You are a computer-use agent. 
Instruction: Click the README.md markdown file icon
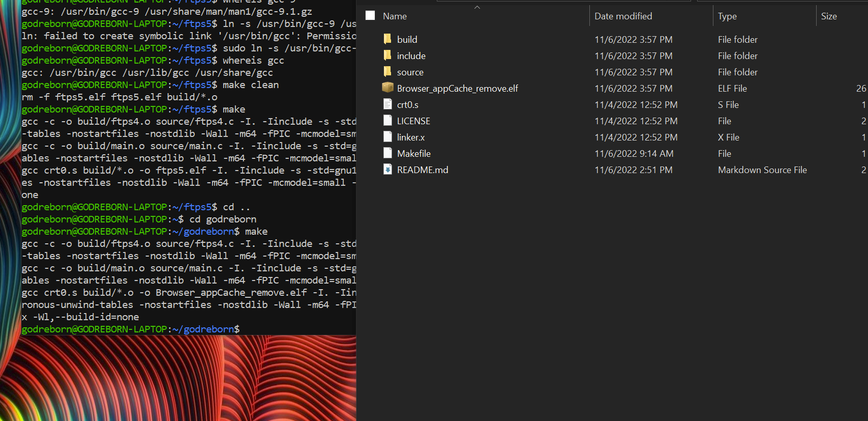pos(387,170)
